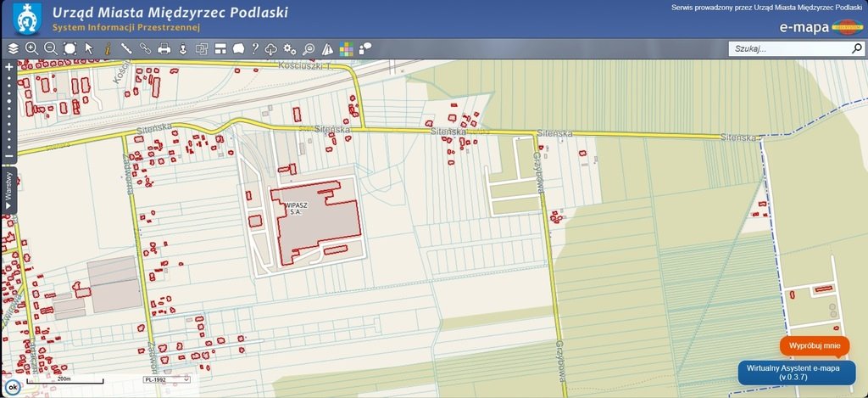Click the round ok button

(x=12, y=389)
